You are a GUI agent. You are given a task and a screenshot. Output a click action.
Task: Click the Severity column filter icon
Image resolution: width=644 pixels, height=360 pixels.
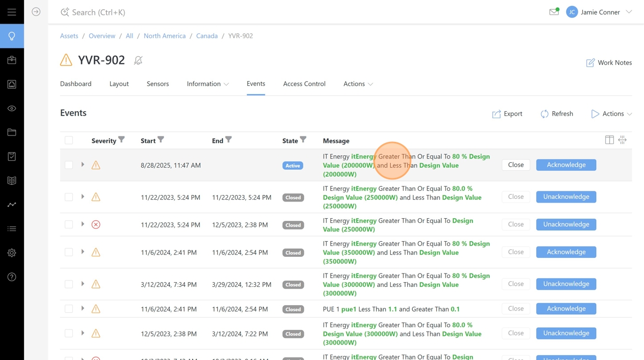pos(121,140)
